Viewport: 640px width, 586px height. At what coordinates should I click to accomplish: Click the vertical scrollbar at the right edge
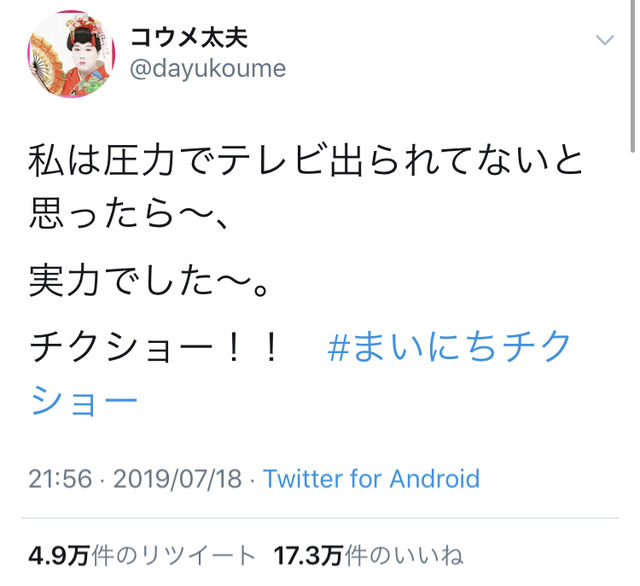[632, 76]
